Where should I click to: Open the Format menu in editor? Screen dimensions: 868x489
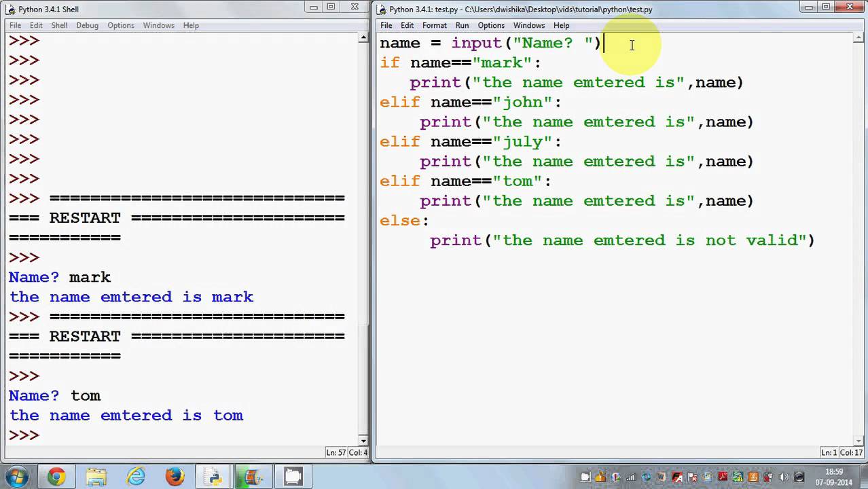click(435, 25)
